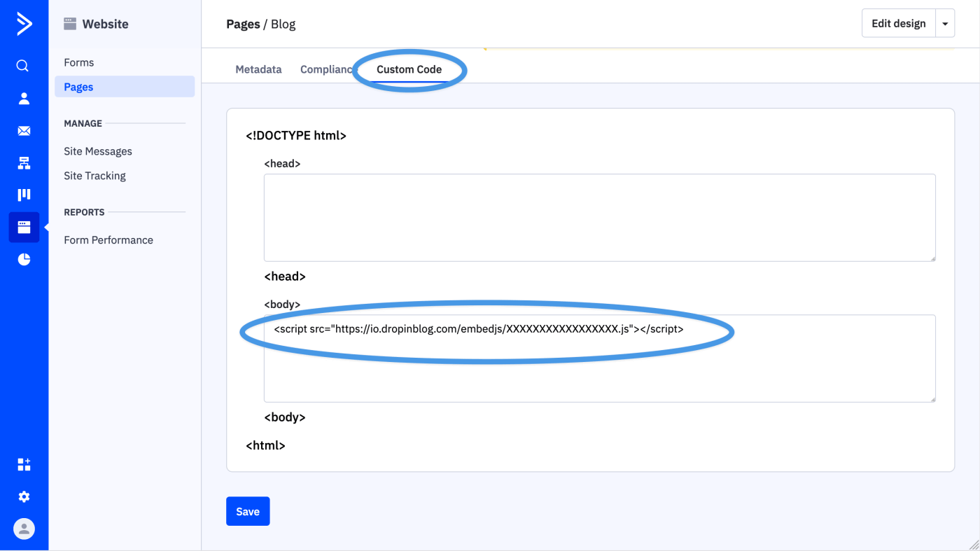980x551 pixels.
Task: Click inside the head code textarea
Action: coord(600,218)
